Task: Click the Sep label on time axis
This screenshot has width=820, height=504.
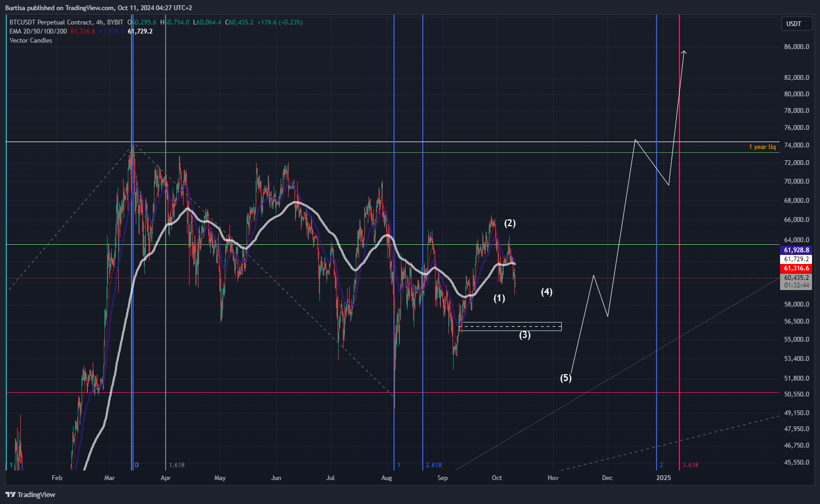Action: (x=442, y=478)
